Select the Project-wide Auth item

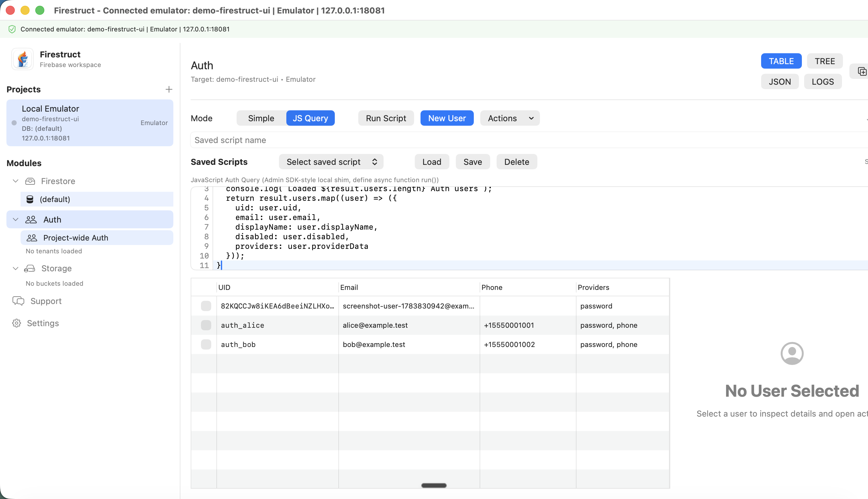coord(97,238)
